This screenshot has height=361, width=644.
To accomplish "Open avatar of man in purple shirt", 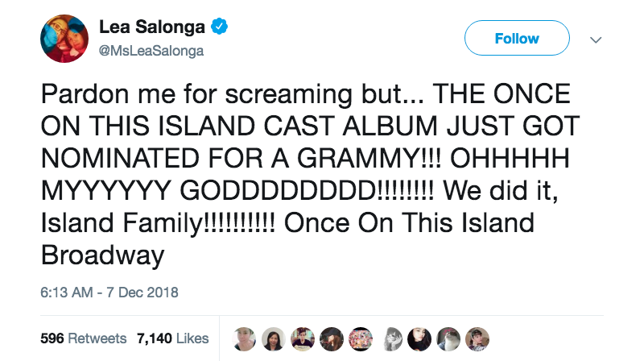I will pos(303,339).
